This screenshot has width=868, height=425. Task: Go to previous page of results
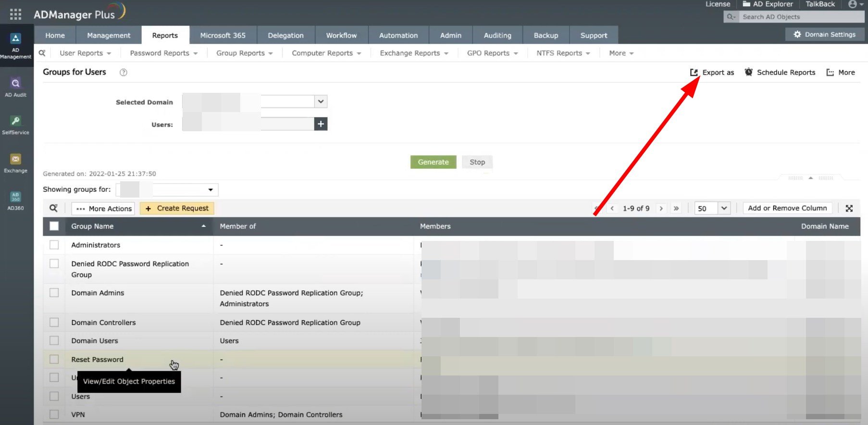click(612, 208)
